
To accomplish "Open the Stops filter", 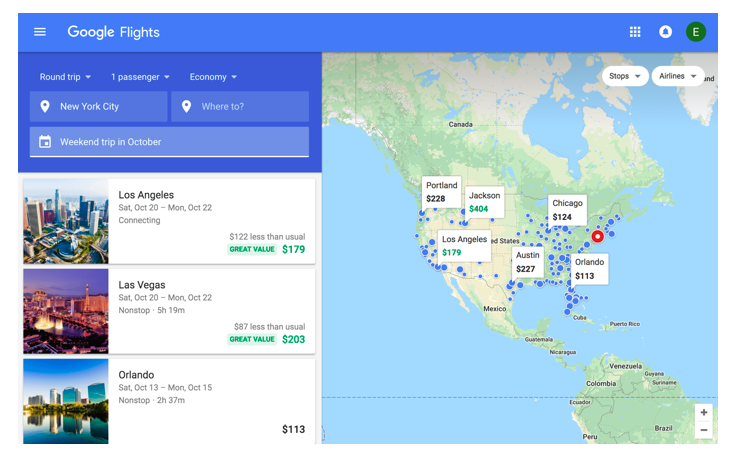I will (x=625, y=76).
